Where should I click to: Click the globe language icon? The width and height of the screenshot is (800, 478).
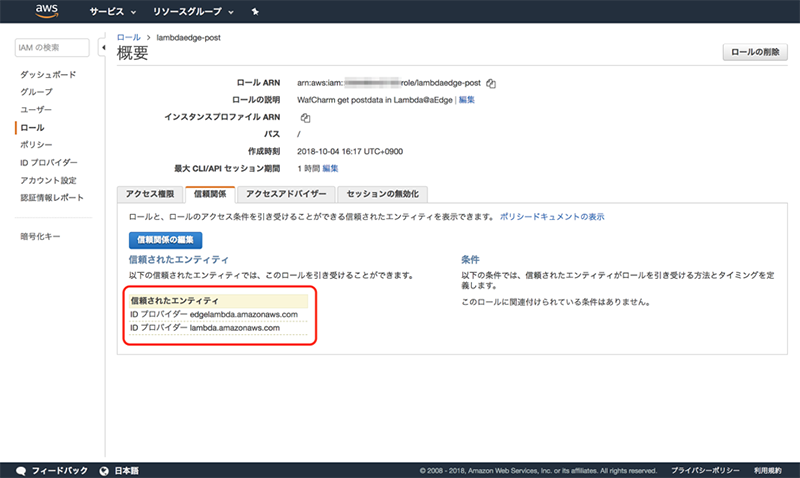click(104, 470)
